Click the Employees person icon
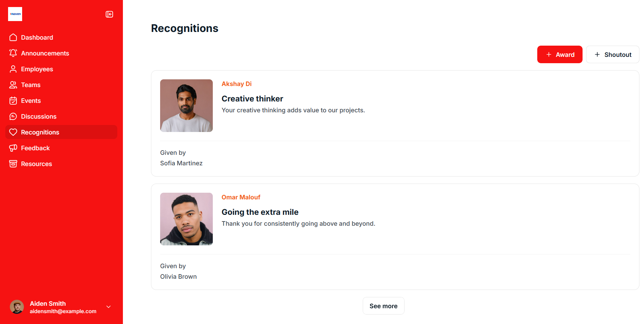644x324 pixels. [13, 69]
